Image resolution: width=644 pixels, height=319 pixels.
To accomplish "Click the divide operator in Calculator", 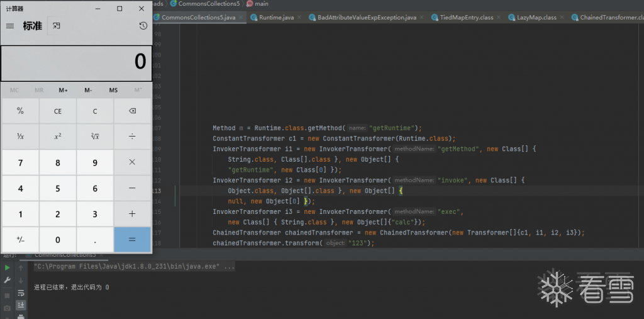I will [132, 137].
